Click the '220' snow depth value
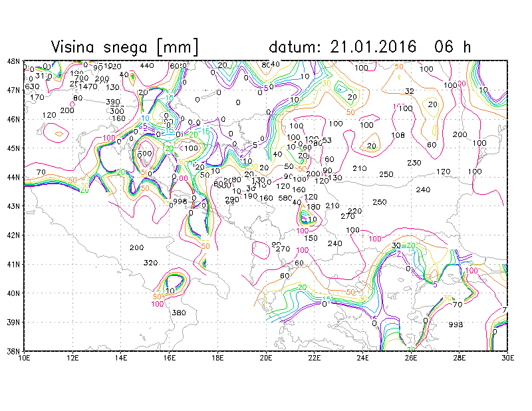The image size is (532, 411). tap(355, 211)
